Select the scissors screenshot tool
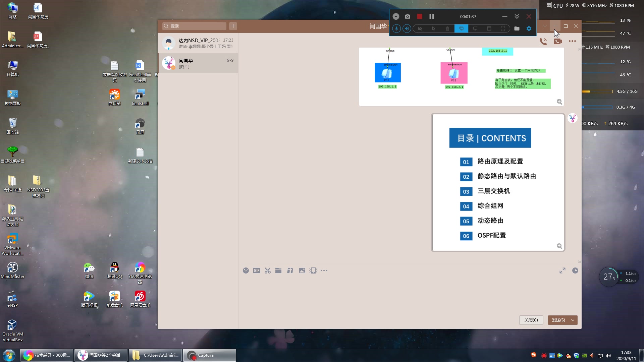Viewport: 644px width, 362px height. [x=267, y=270]
